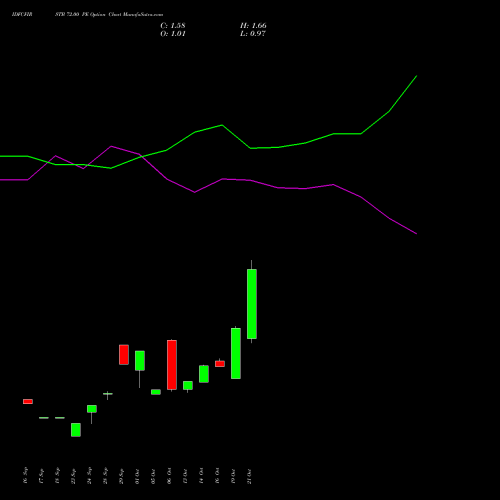Click the 06 Oct date label
Viewport: 500px width, 500px height.
point(170,476)
